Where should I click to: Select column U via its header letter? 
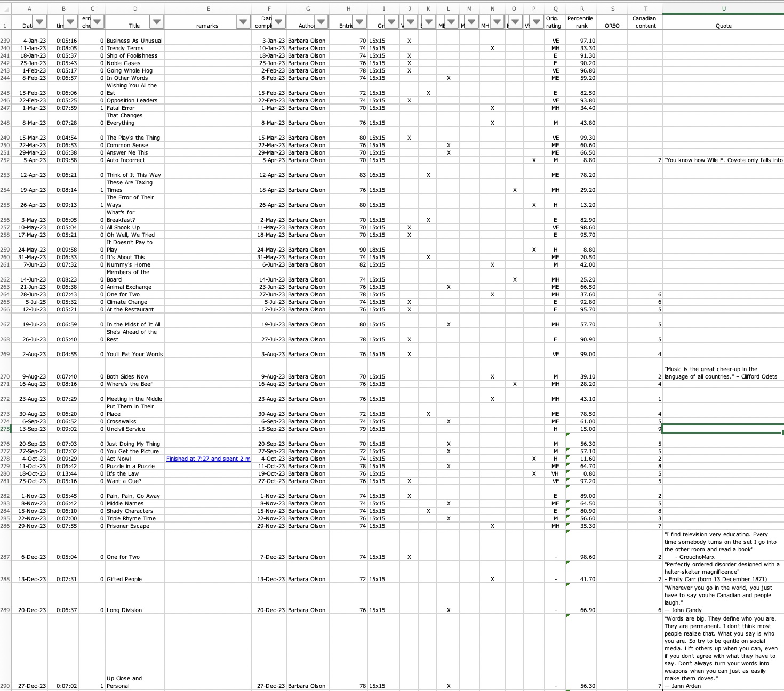click(x=723, y=9)
